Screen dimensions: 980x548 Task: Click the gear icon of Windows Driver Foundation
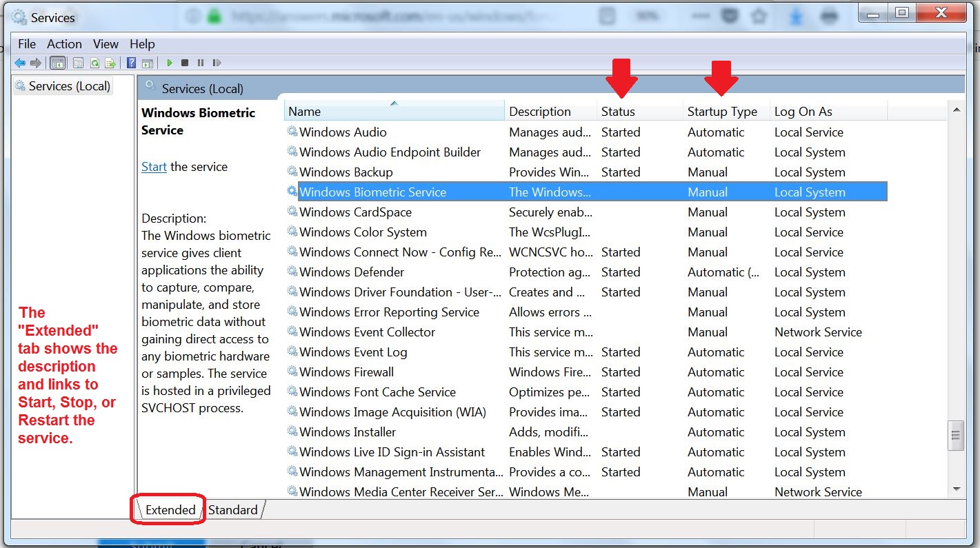point(292,292)
